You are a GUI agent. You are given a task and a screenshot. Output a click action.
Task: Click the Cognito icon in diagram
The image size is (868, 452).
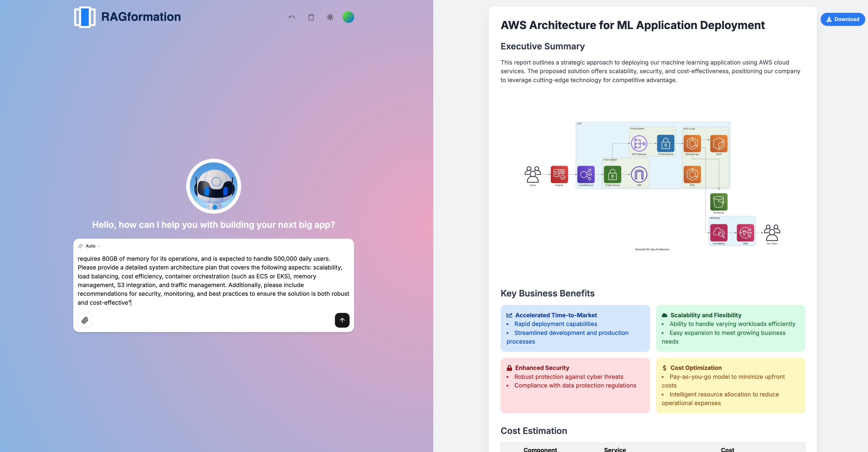(559, 175)
